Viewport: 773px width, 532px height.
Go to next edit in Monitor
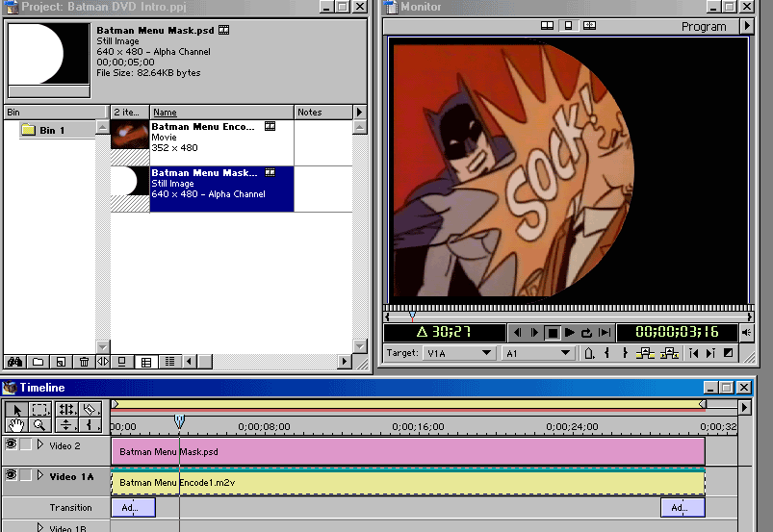pos(710,353)
